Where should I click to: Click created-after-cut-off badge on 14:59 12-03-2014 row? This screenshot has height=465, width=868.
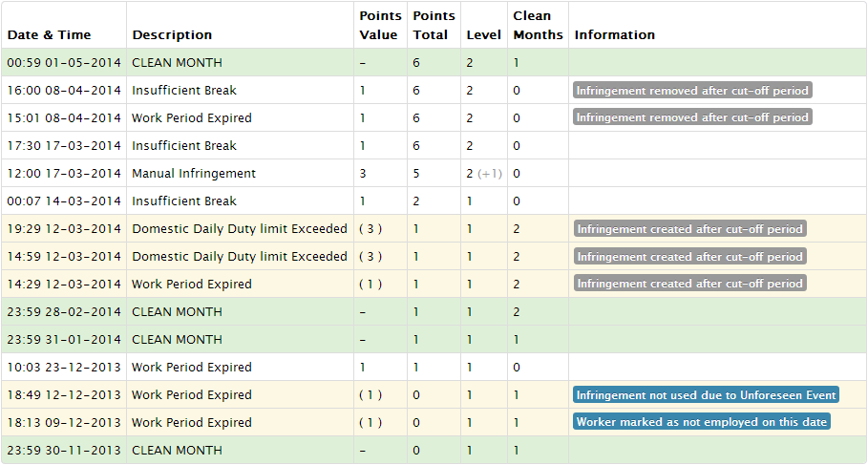pyautogui.click(x=689, y=256)
